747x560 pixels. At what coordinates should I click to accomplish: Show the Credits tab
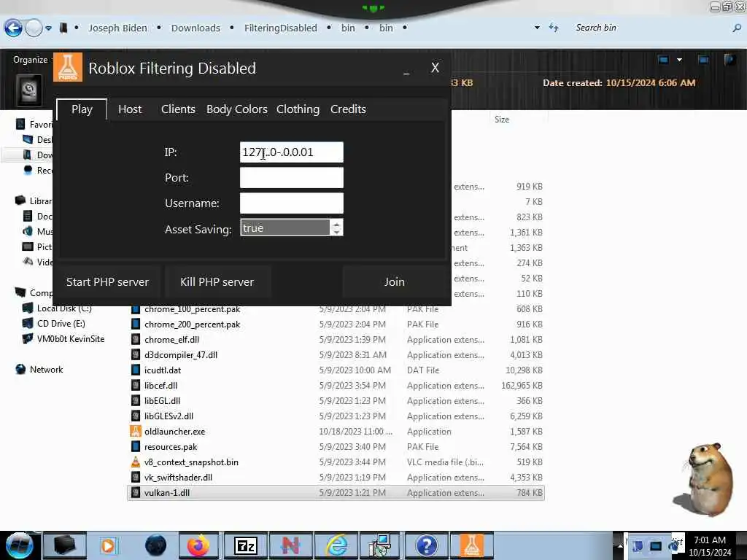348,109
